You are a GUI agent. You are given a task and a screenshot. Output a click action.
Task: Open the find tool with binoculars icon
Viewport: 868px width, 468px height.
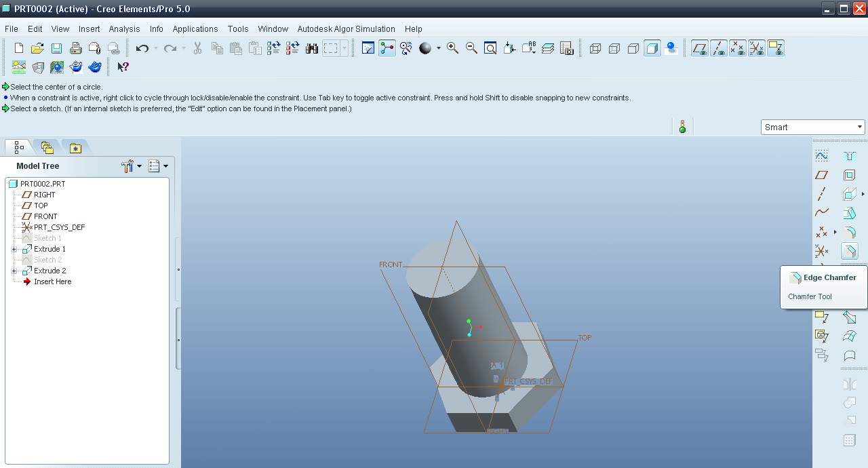coord(312,48)
